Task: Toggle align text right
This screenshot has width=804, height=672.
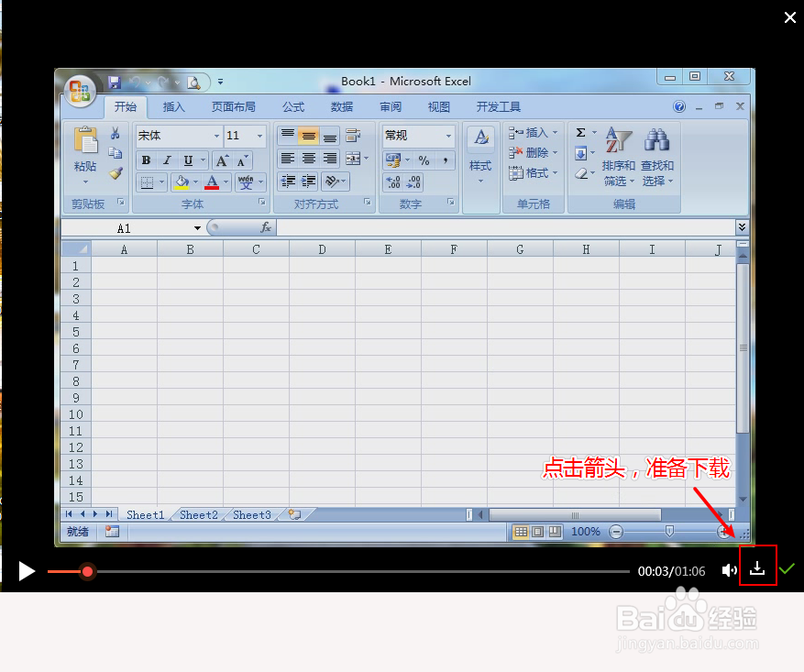Action: pos(330,159)
